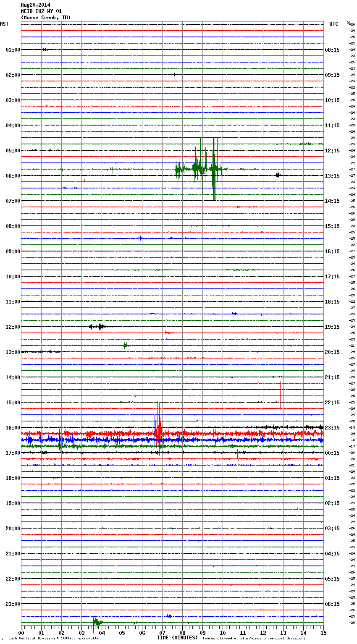Select the MCID EHZ WY 01 station label
Image resolution: width=357 pixels, height=644 pixels.
coord(41,11)
